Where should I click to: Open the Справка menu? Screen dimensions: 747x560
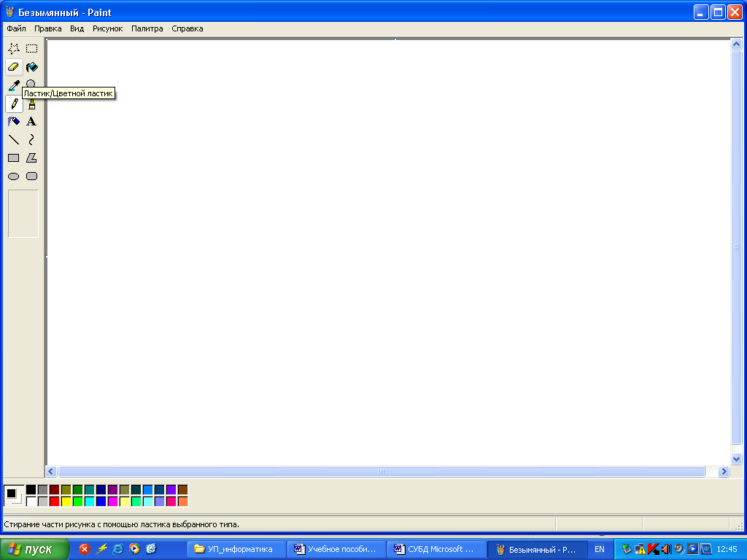(x=187, y=28)
